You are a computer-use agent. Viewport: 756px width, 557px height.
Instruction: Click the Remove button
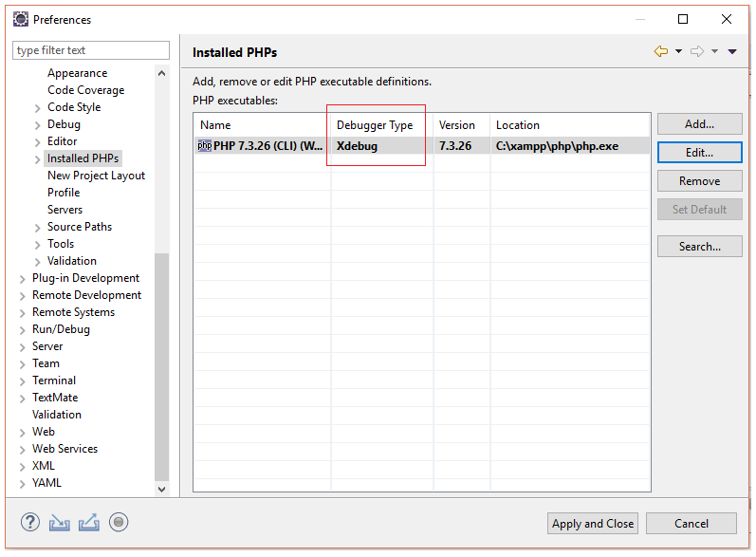click(700, 181)
